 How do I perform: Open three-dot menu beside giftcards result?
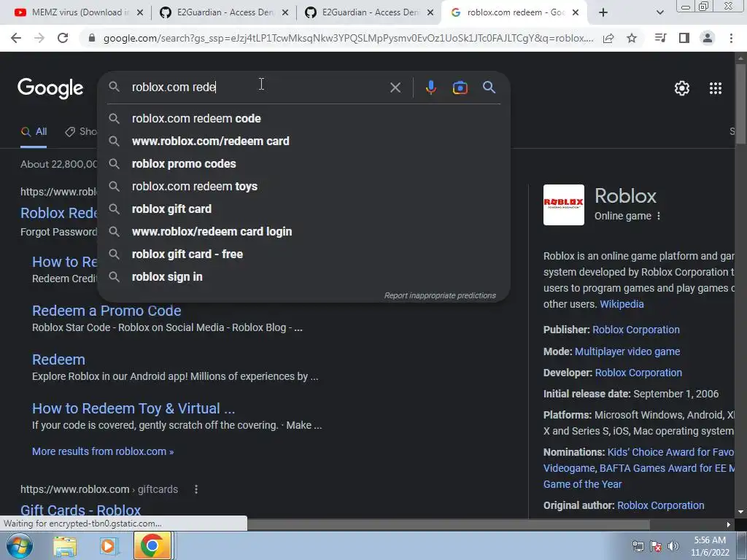tap(196, 489)
